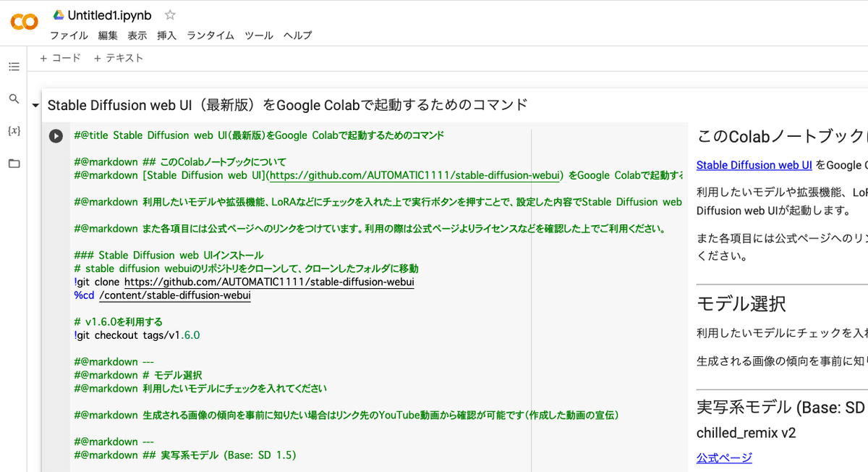Open the Stable Diffusion web UI link in form panel
This screenshot has height=472, width=868.
click(754, 165)
